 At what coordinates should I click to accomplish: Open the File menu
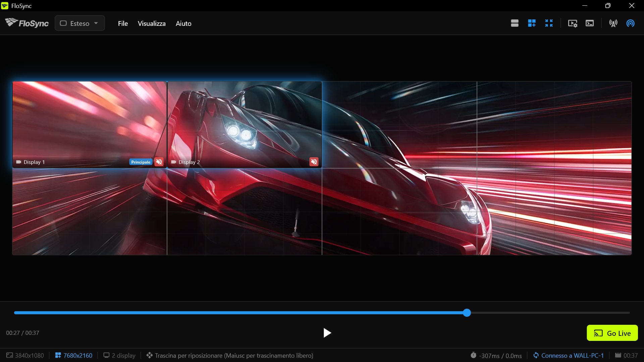click(123, 23)
